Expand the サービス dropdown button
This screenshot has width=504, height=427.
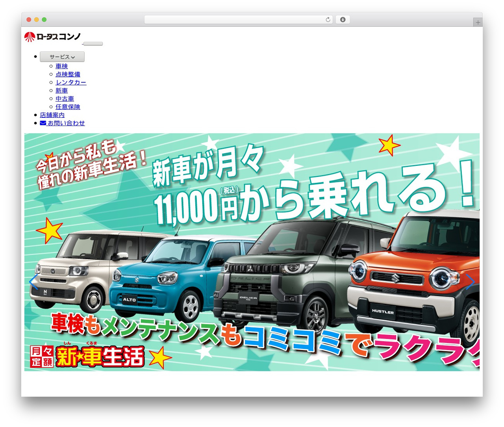62,57
